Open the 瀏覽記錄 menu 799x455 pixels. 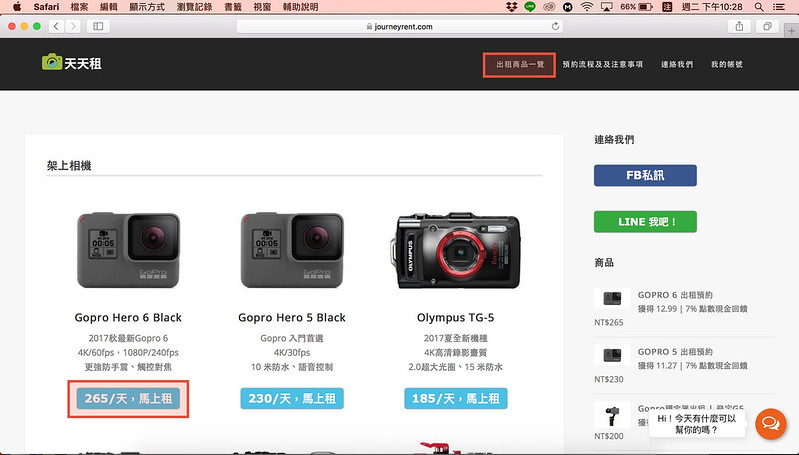[x=194, y=7]
